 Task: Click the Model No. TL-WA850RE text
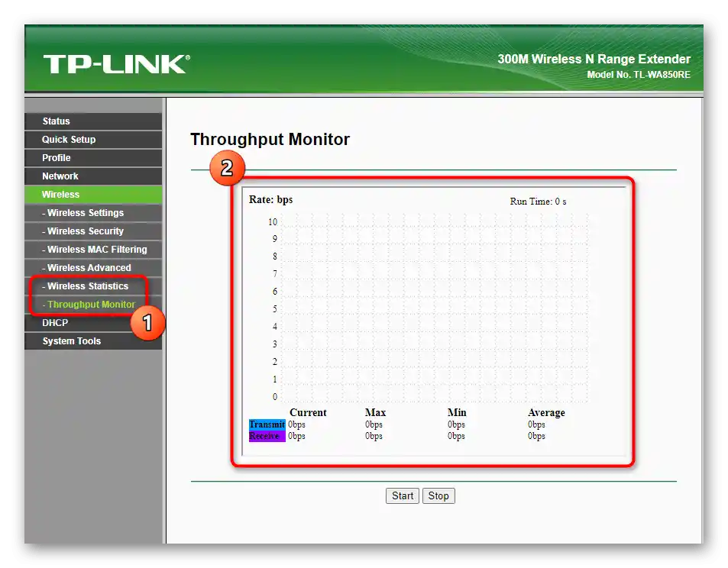(639, 75)
